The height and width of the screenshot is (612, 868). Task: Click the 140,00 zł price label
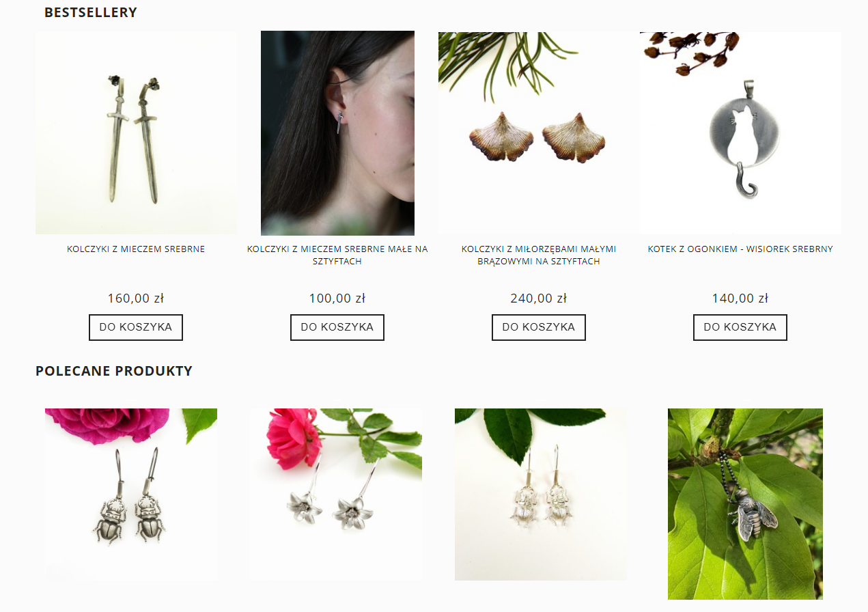click(x=740, y=298)
